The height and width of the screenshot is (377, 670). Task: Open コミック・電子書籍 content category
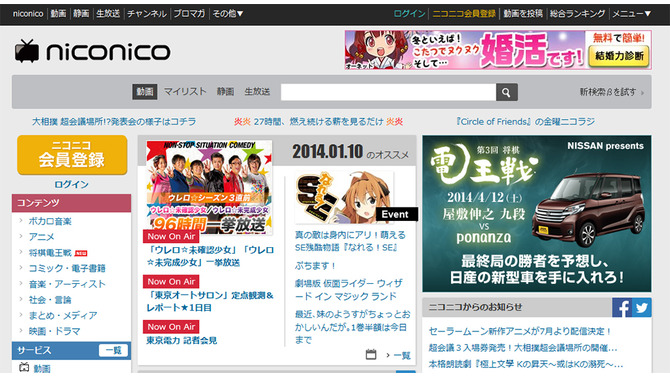pos(67,268)
